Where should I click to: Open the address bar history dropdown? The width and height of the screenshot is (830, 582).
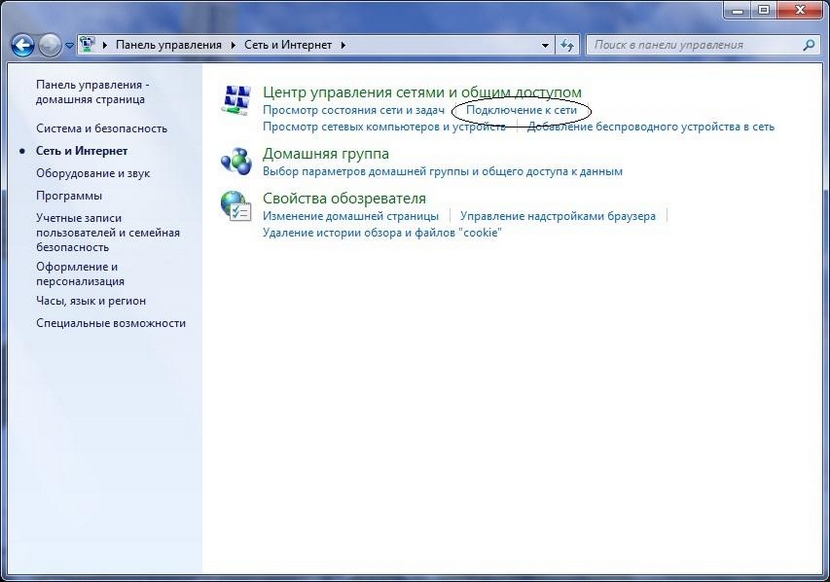click(x=545, y=46)
